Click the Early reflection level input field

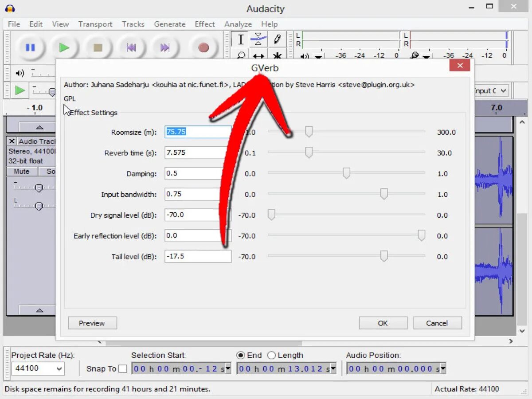pyautogui.click(x=198, y=235)
